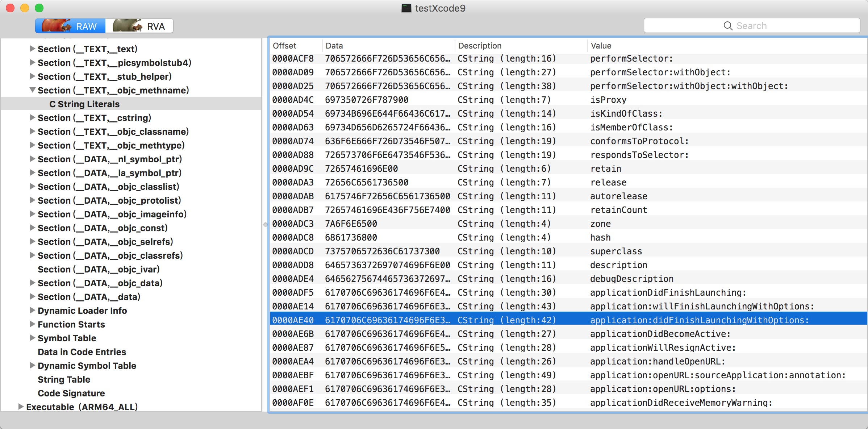
Task: Select row with value retain
Action: pyautogui.click(x=568, y=168)
